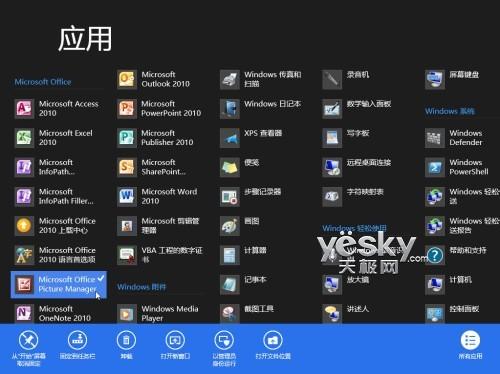The height and width of the screenshot is (374, 500).
Task: Open Microsoft PowerPoint 2010
Action: coord(160,108)
